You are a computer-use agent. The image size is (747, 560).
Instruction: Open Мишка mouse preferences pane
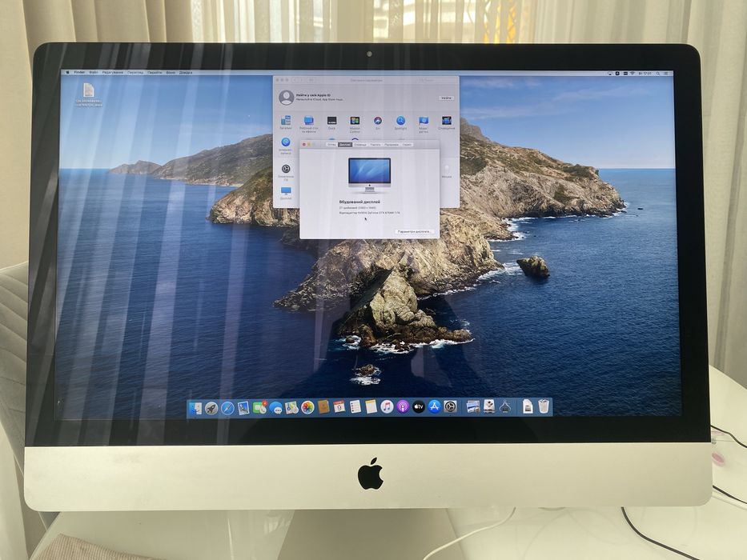point(447,171)
